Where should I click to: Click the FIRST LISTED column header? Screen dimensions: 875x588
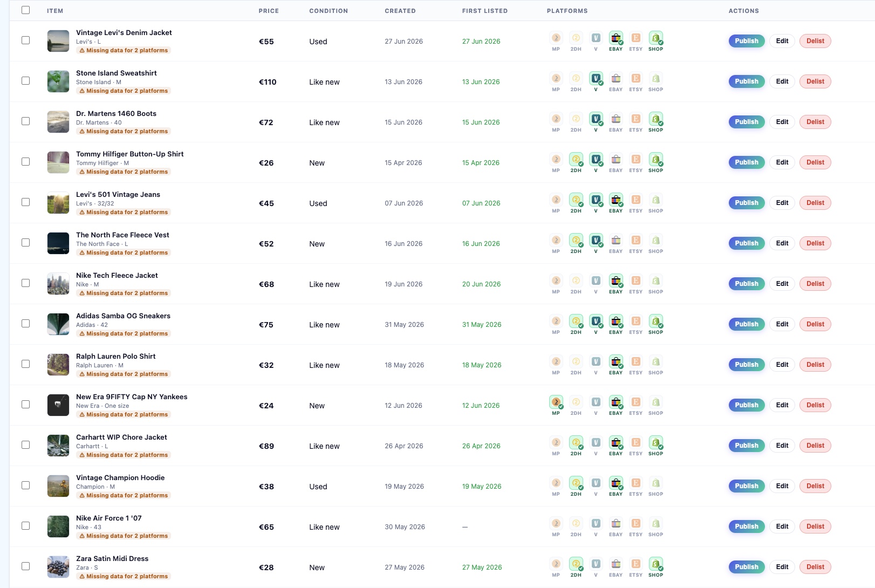(x=485, y=11)
